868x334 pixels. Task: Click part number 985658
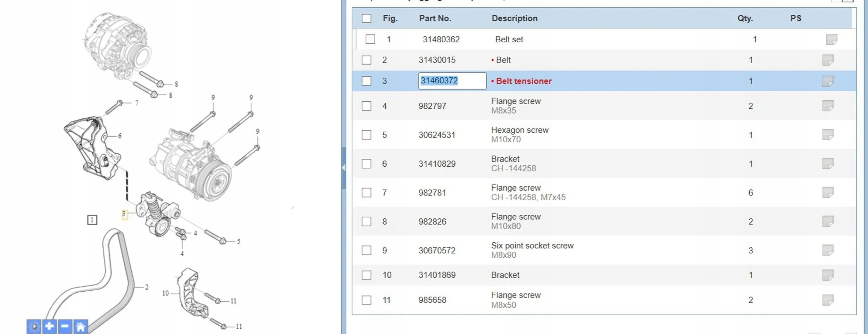[x=432, y=300]
